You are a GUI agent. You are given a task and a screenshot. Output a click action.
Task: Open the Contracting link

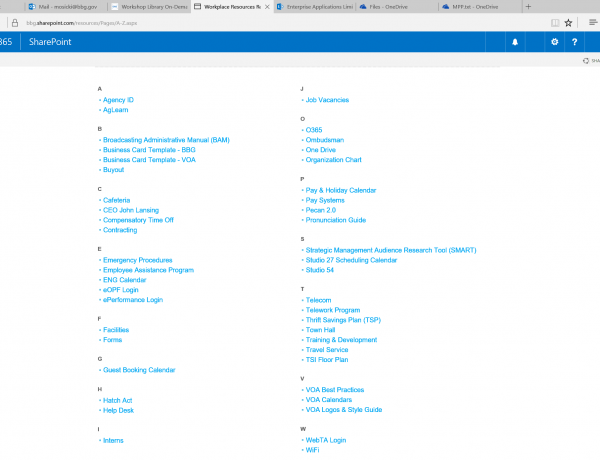coord(120,230)
